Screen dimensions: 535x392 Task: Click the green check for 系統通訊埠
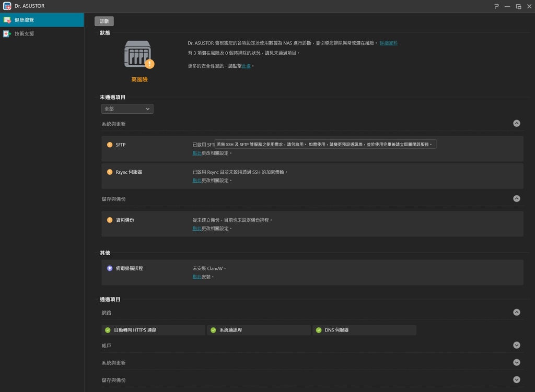pyautogui.click(x=213, y=330)
